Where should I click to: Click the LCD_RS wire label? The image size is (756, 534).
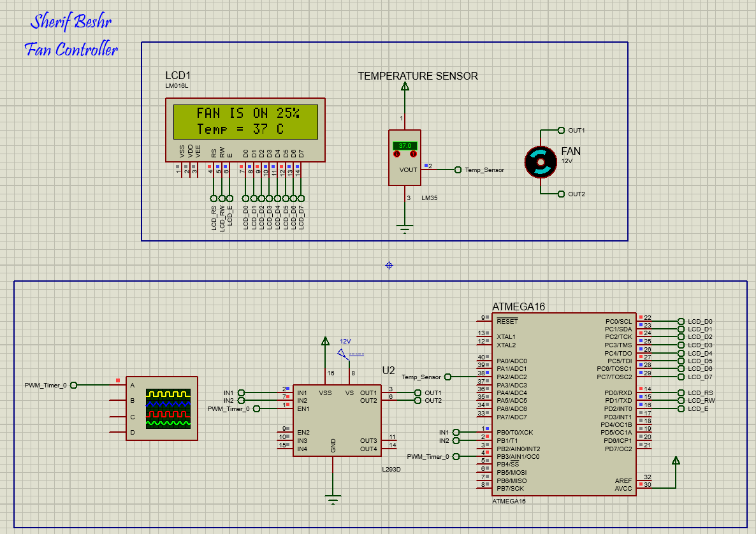[x=215, y=217]
